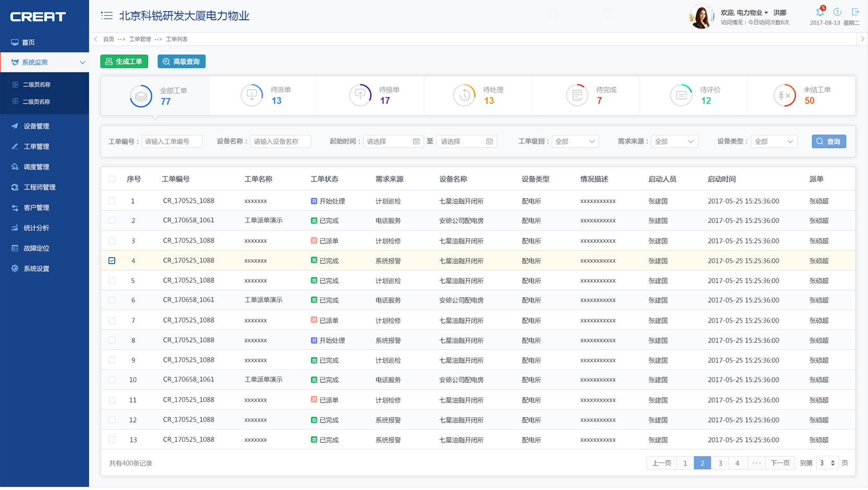This screenshot has height=490, width=868.
Task: Click the page number stepper arrows
Action: [x=833, y=463]
